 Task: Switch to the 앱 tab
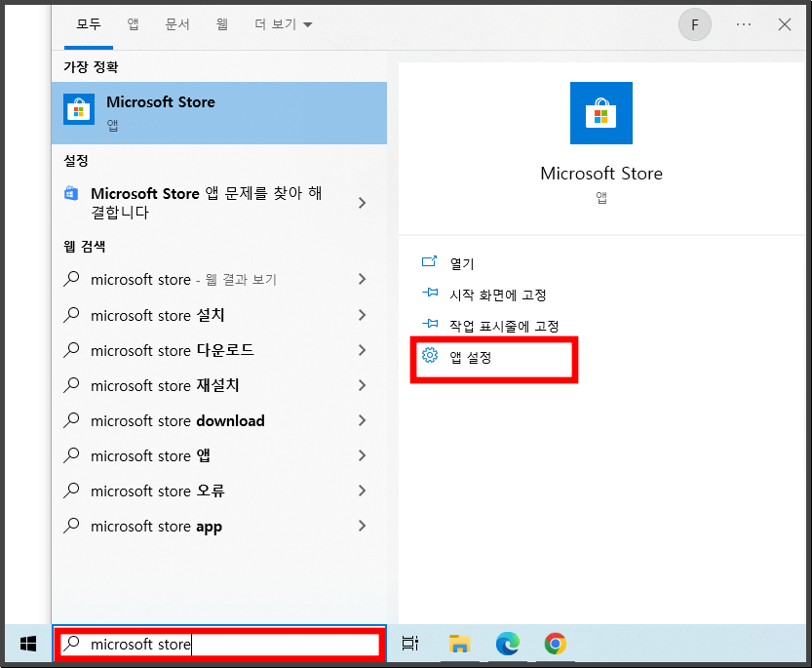tap(134, 24)
